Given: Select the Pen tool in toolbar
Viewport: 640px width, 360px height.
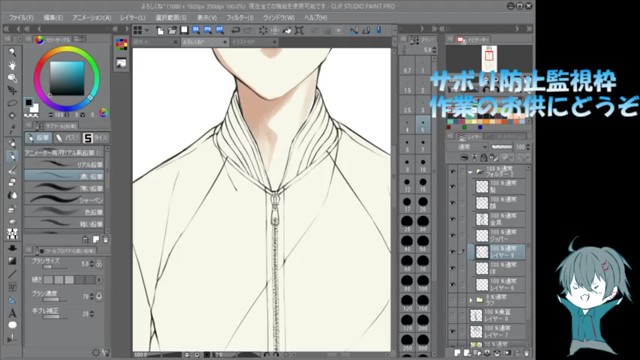Looking at the screenshot, I should coord(12,143).
